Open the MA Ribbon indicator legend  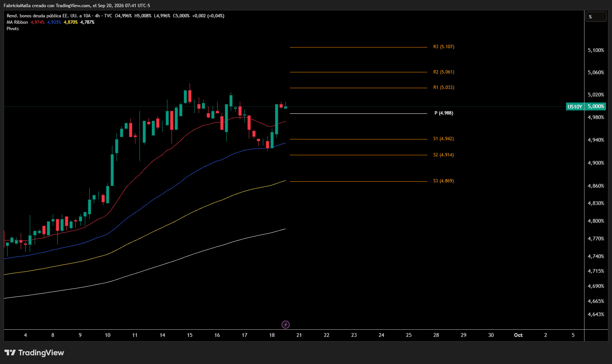(17, 22)
